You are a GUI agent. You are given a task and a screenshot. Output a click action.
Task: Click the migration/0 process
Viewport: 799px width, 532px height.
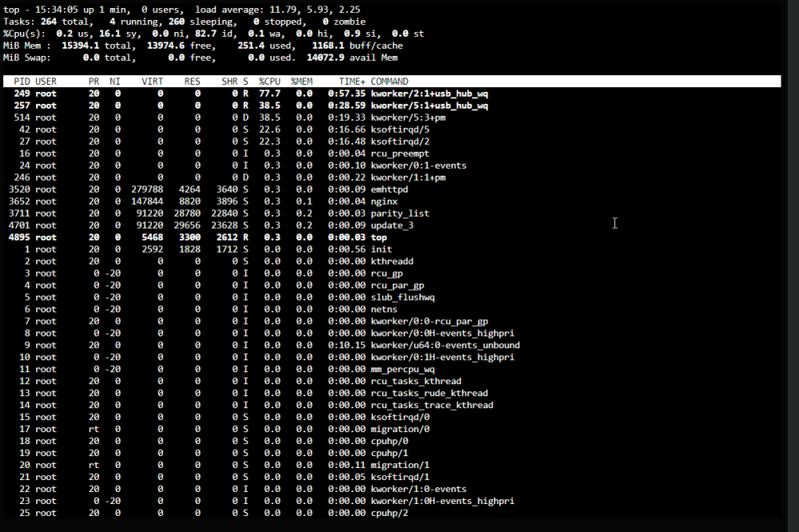coord(400,429)
